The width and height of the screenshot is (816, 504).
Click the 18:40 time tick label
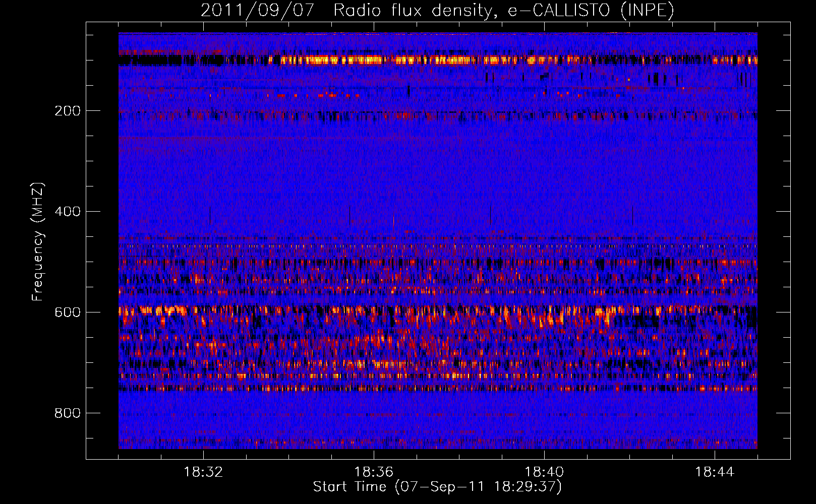(x=544, y=472)
